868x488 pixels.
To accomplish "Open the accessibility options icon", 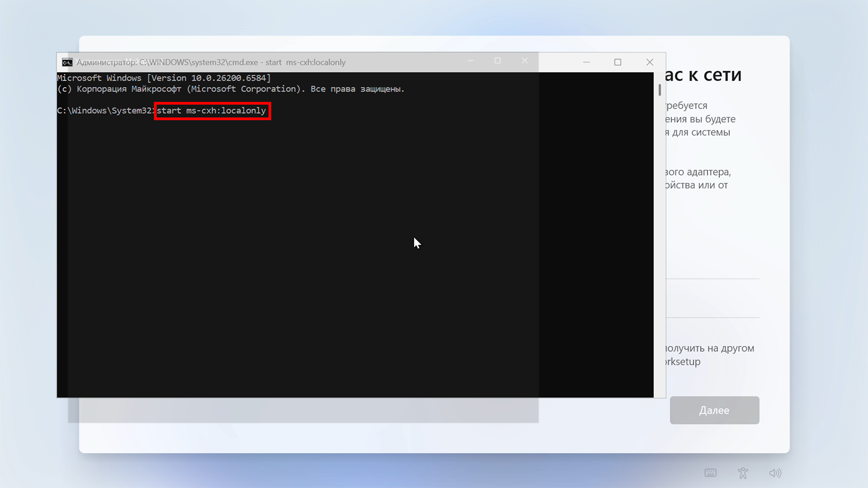I will [x=743, y=473].
